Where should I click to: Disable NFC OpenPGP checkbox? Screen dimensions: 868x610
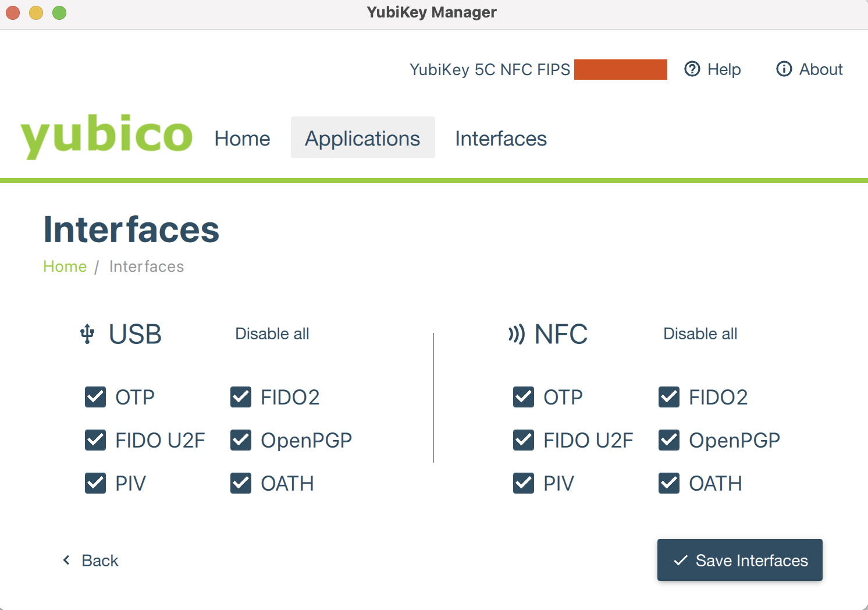pyautogui.click(x=669, y=440)
